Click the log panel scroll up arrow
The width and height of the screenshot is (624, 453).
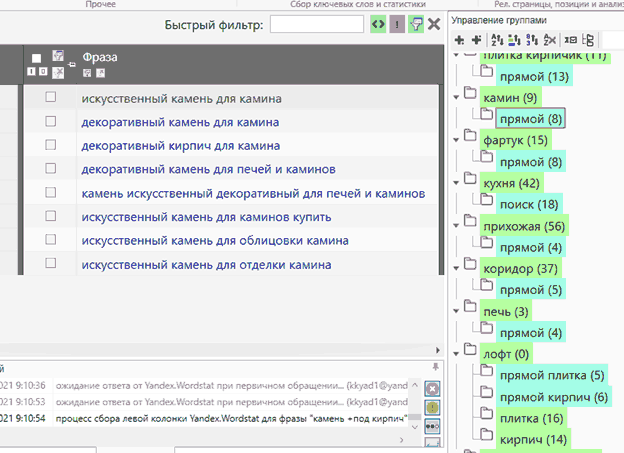pos(415,385)
